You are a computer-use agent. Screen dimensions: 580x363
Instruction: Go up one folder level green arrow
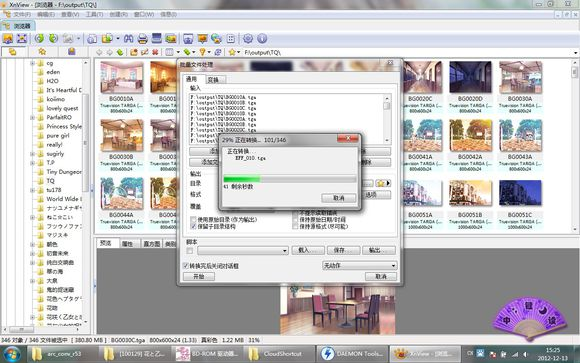120,52
